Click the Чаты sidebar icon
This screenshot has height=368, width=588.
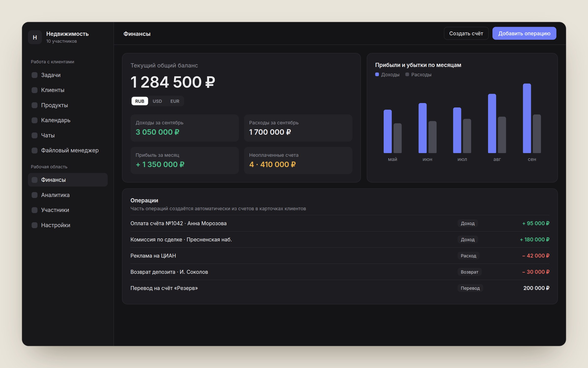click(35, 135)
